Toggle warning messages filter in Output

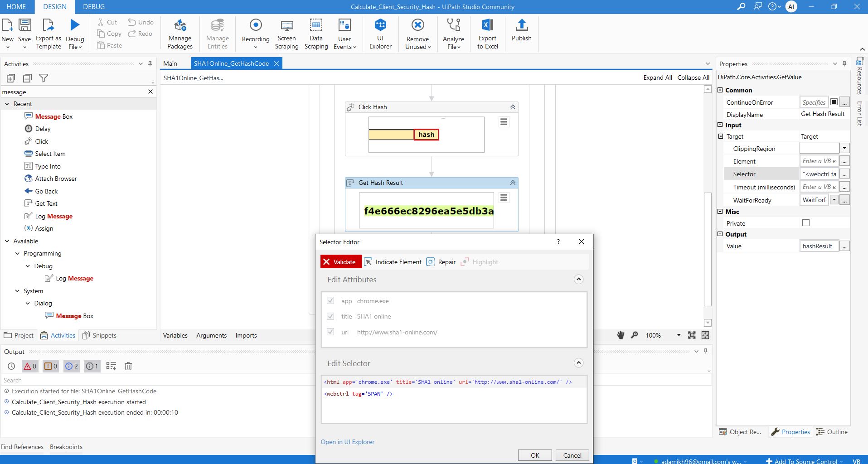[x=51, y=366]
